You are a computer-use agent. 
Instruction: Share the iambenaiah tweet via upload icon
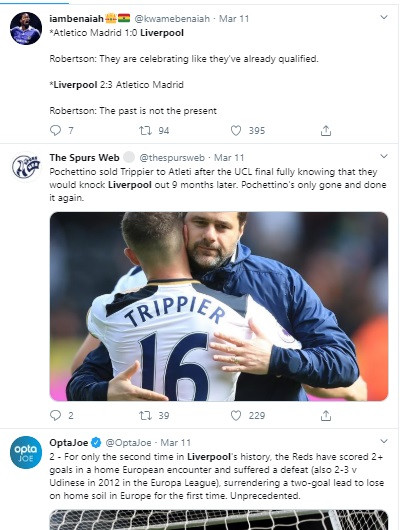(326, 130)
